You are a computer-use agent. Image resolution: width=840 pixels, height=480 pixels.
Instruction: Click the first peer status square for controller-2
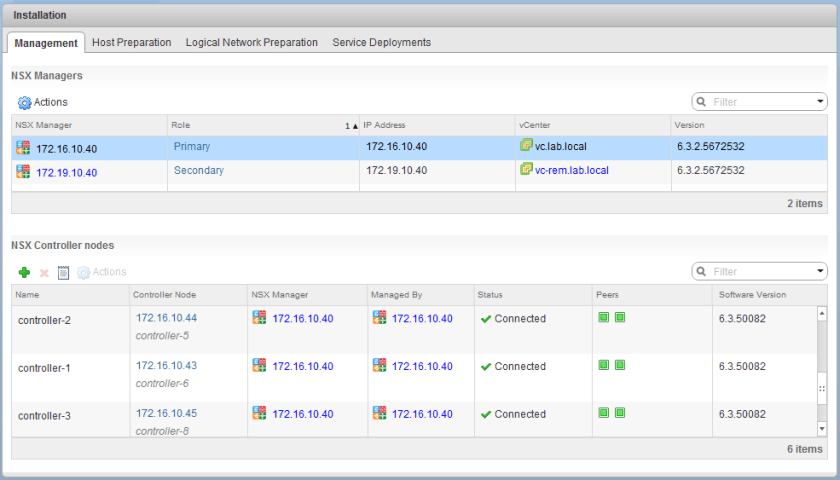pyautogui.click(x=604, y=318)
